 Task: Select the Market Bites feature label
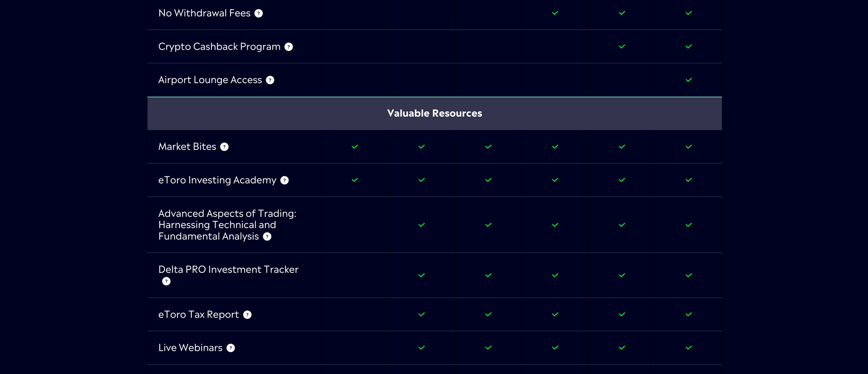click(x=187, y=147)
